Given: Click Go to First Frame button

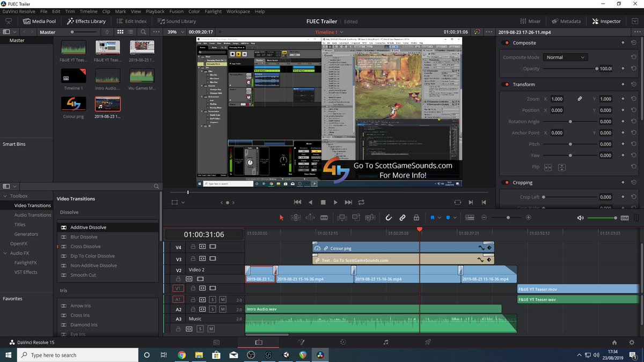Looking at the screenshot, I should [x=298, y=202].
